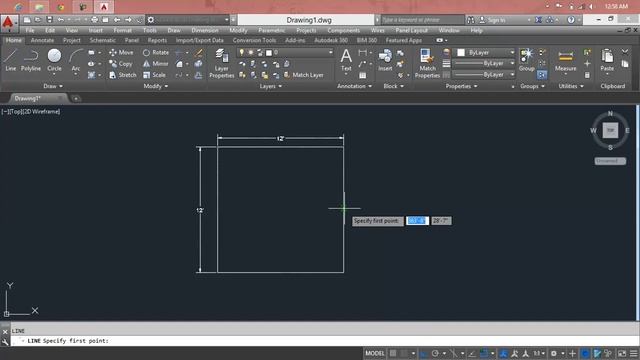The width and height of the screenshot is (640, 360).
Task: Activate the Move command
Action: tap(121, 53)
